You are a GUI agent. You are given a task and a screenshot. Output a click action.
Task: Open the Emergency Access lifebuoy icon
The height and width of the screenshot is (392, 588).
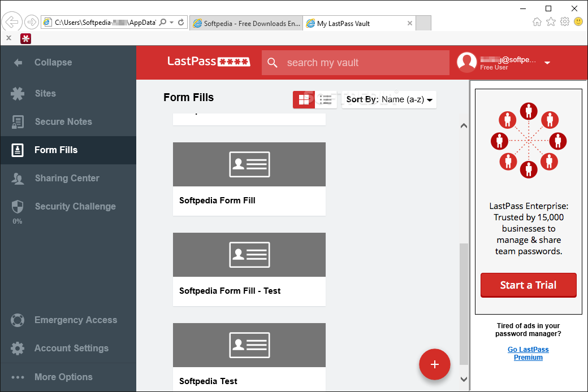pos(18,320)
